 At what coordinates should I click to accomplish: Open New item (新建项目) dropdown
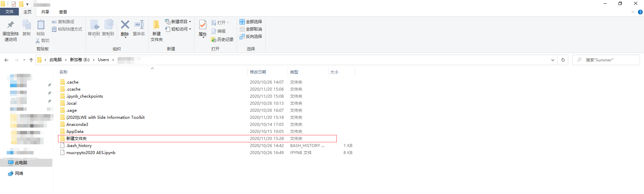178,22
